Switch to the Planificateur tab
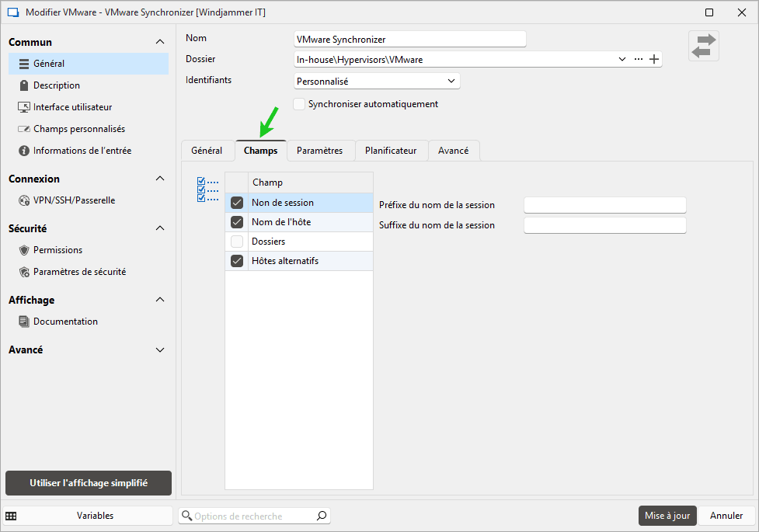759x532 pixels. [x=391, y=151]
